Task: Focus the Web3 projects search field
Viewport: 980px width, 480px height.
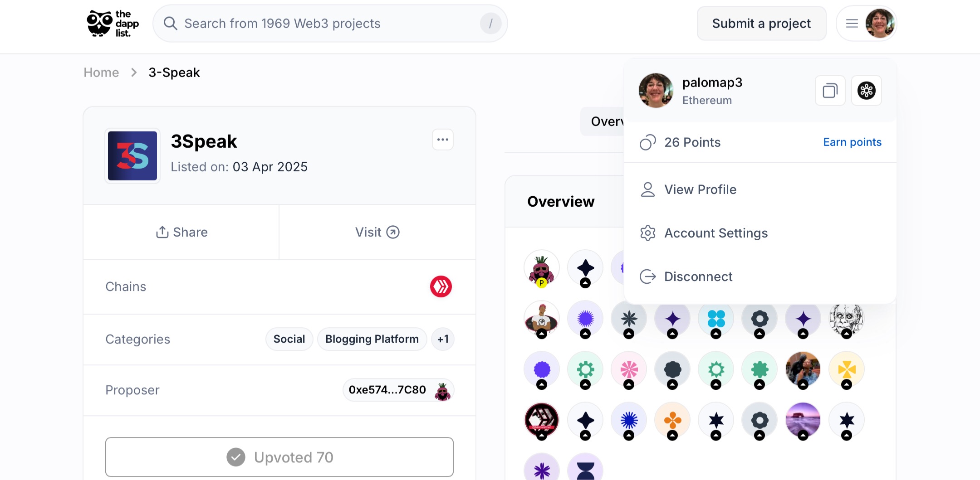Action: pyautogui.click(x=330, y=24)
